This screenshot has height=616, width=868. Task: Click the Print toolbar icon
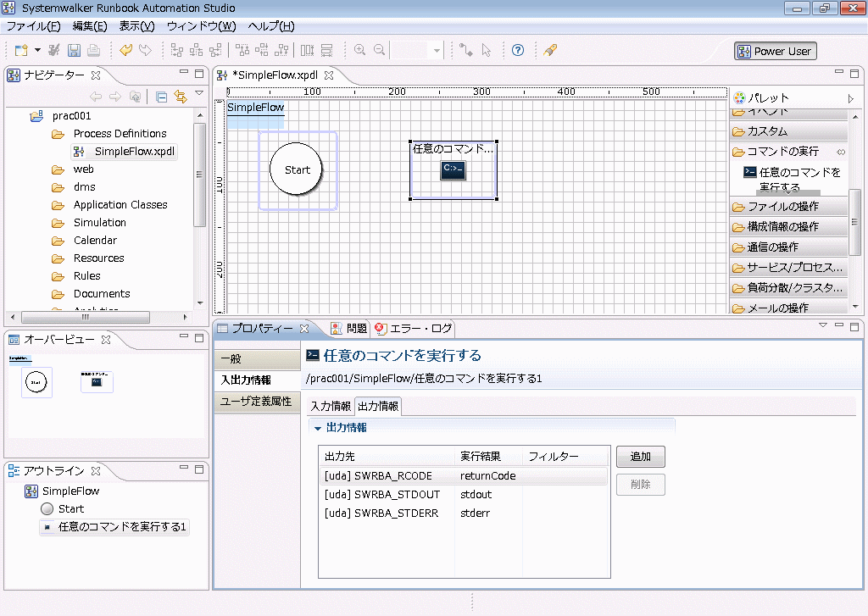click(93, 50)
